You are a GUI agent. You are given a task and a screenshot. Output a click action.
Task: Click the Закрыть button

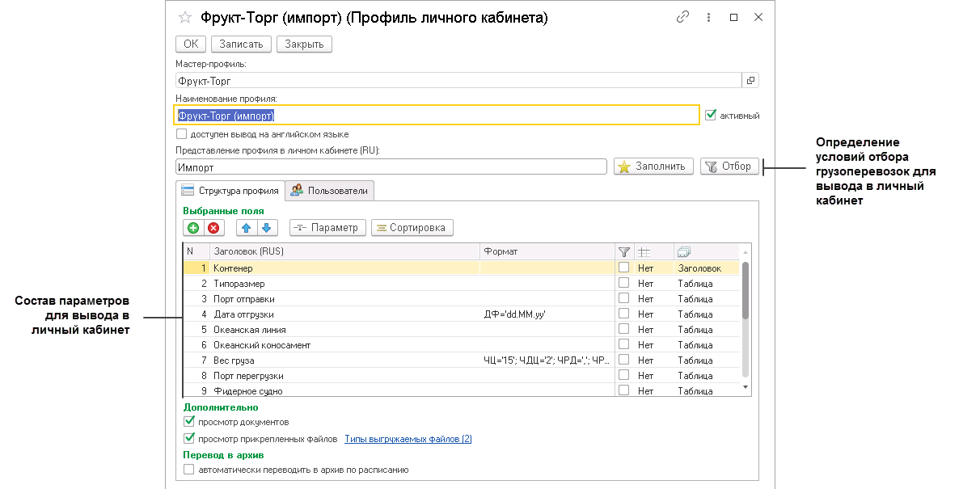(304, 44)
